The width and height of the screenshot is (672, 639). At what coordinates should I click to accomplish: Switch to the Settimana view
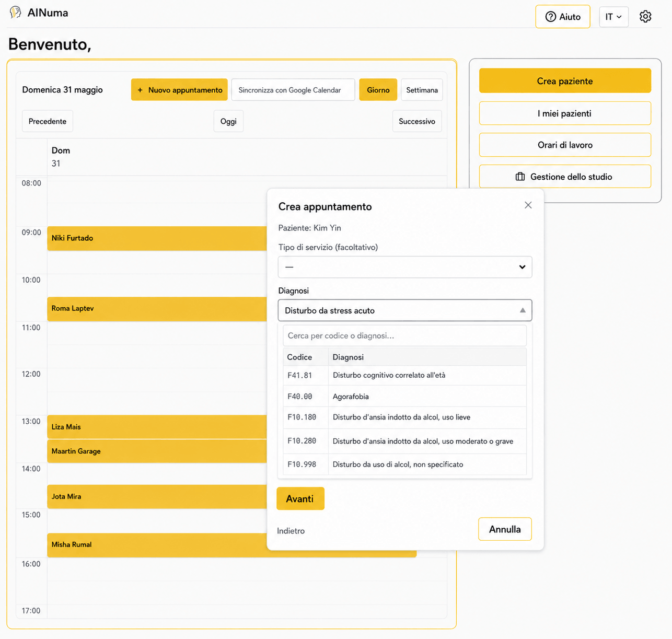422,90
